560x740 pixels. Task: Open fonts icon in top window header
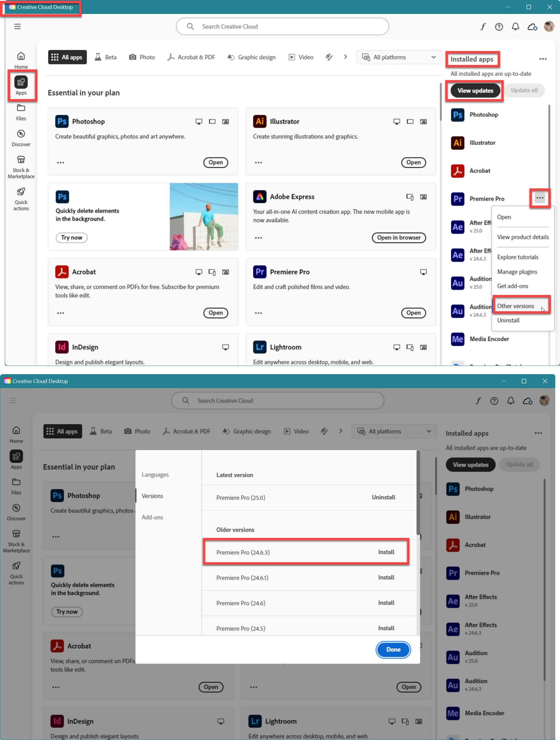point(483,26)
